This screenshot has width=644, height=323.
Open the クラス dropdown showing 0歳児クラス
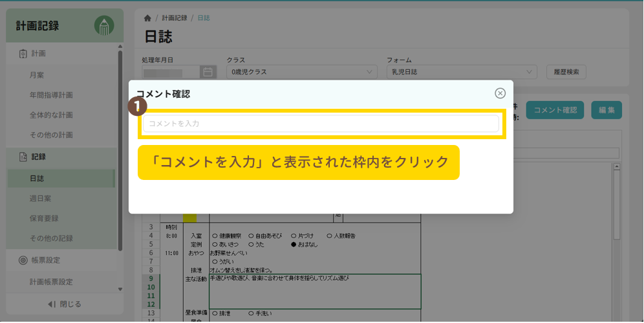pyautogui.click(x=301, y=72)
